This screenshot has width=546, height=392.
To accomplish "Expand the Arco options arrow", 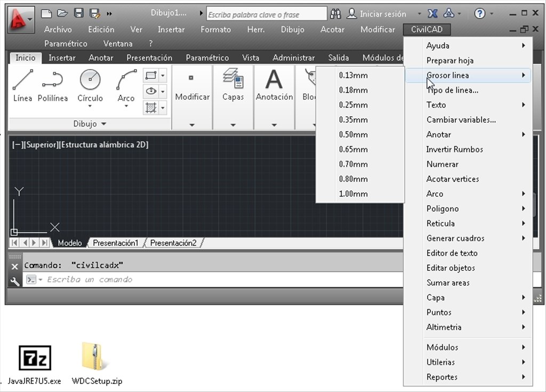I will pyautogui.click(x=126, y=106).
